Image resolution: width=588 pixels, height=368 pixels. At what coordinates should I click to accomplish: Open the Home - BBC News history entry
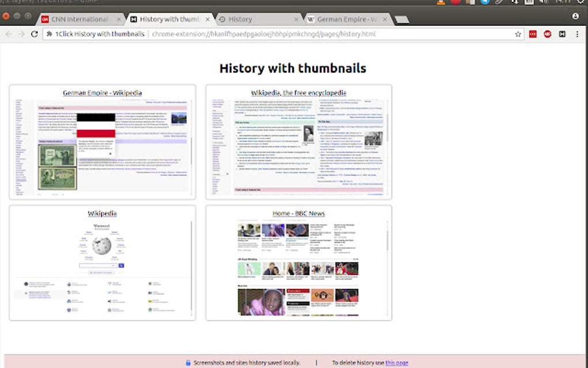pyautogui.click(x=299, y=213)
